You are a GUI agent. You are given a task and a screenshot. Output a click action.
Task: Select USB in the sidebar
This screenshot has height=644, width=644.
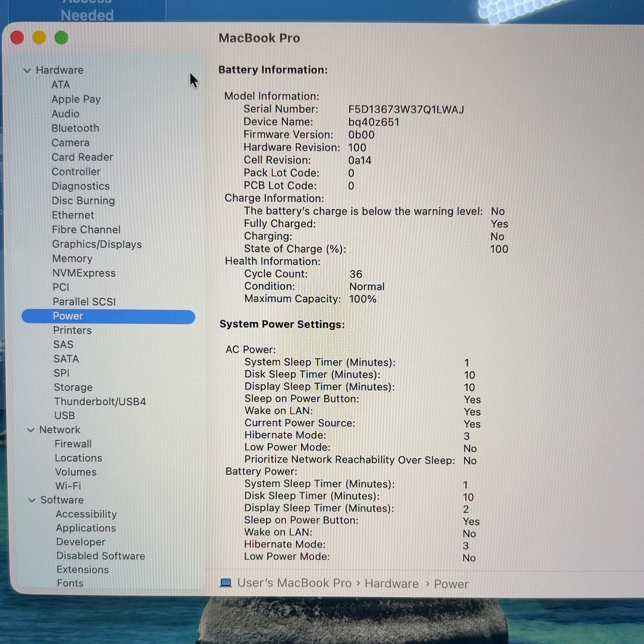click(x=64, y=415)
